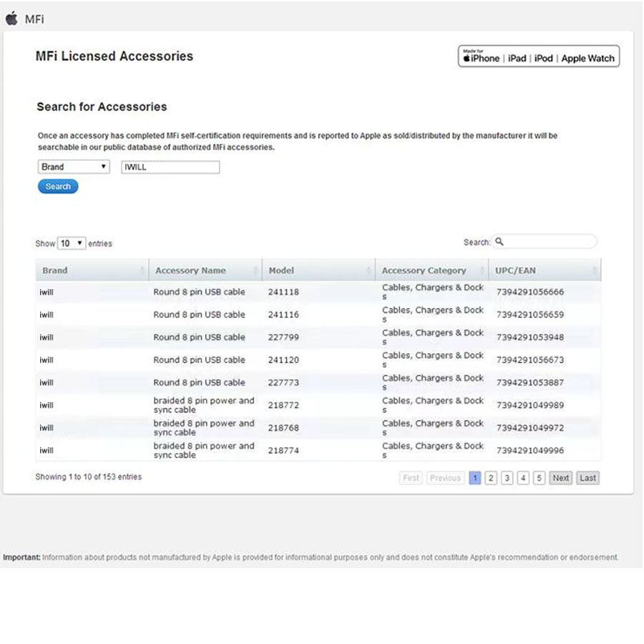The width and height of the screenshot is (644, 644).
Task: Sort table by Brand column
Action: [92, 270]
